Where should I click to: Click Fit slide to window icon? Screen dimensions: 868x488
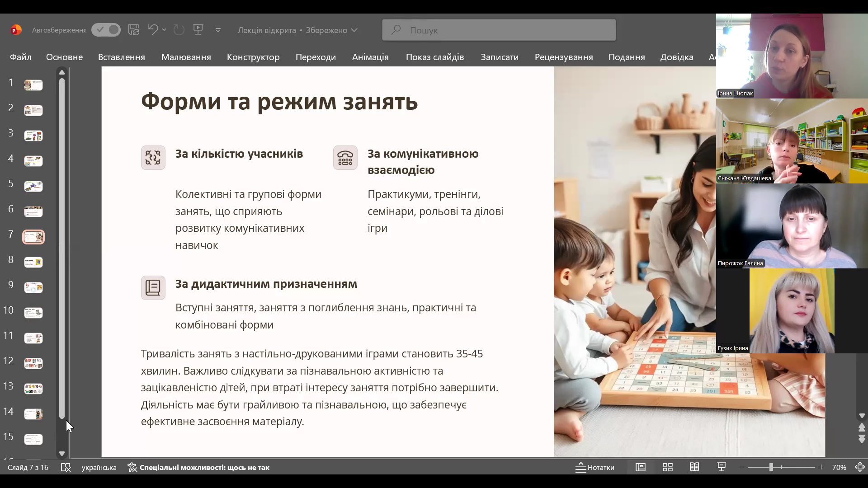tap(860, 467)
